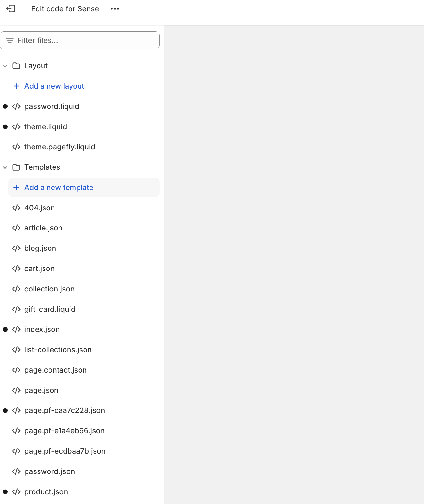Collapse the Layout folder chevron
This screenshot has height=504, width=424.
[5, 66]
